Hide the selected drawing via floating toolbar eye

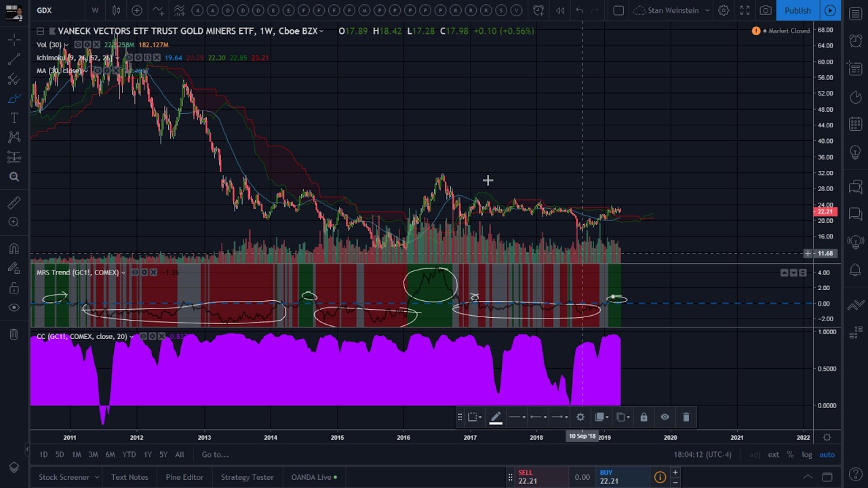[665, 417]
